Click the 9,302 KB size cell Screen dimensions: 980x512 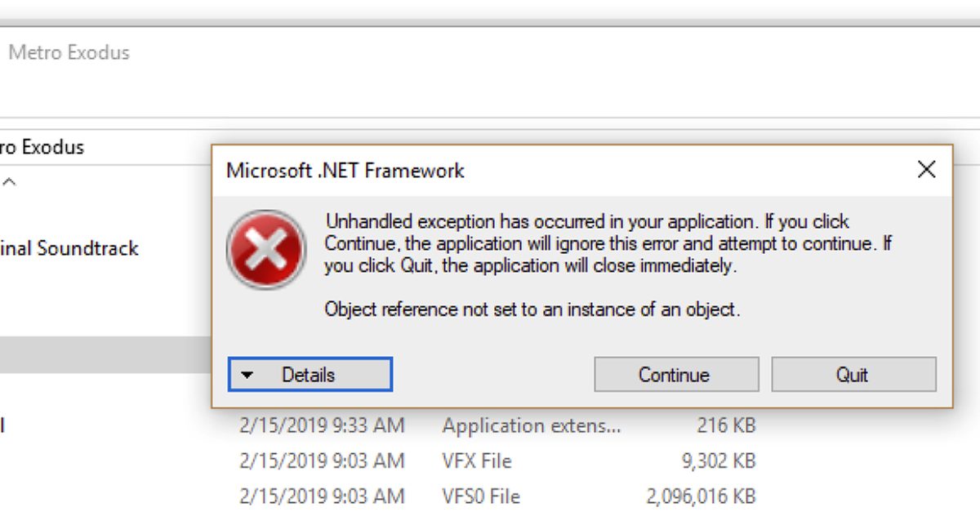click(719, 461)
